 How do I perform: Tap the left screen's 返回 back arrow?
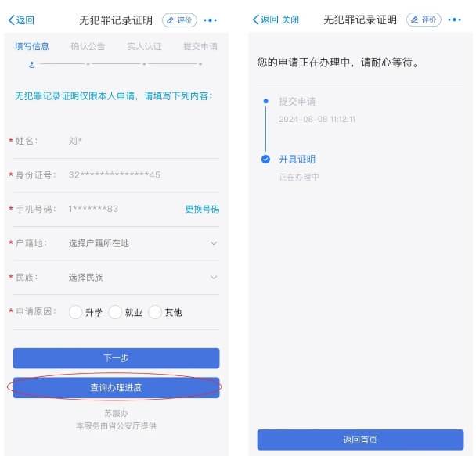[21, 20]
